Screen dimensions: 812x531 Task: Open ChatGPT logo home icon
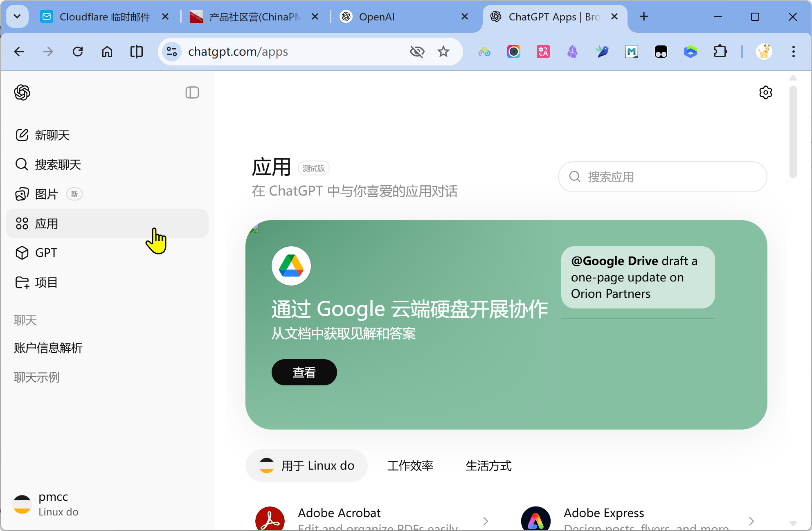[22, 92]
